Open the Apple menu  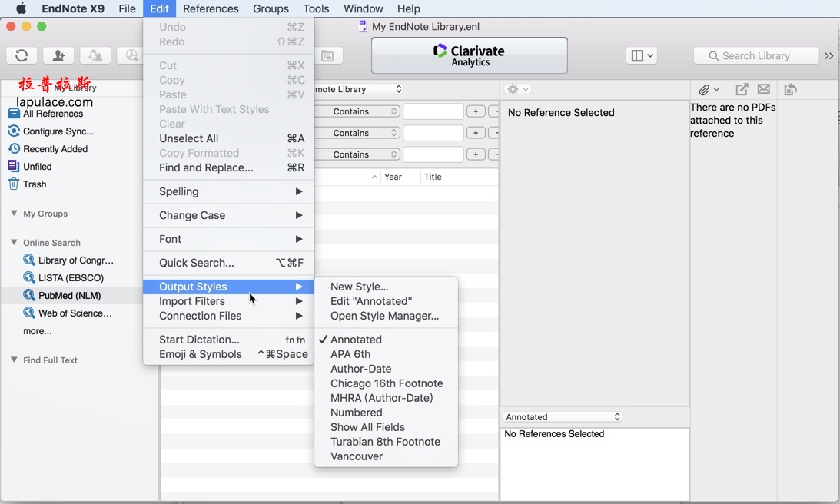20,8
